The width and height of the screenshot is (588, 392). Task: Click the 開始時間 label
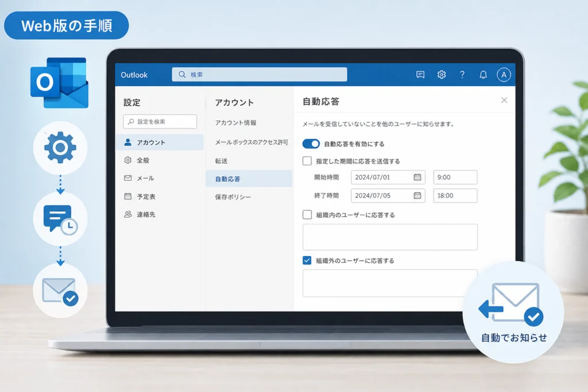[327, 177]
